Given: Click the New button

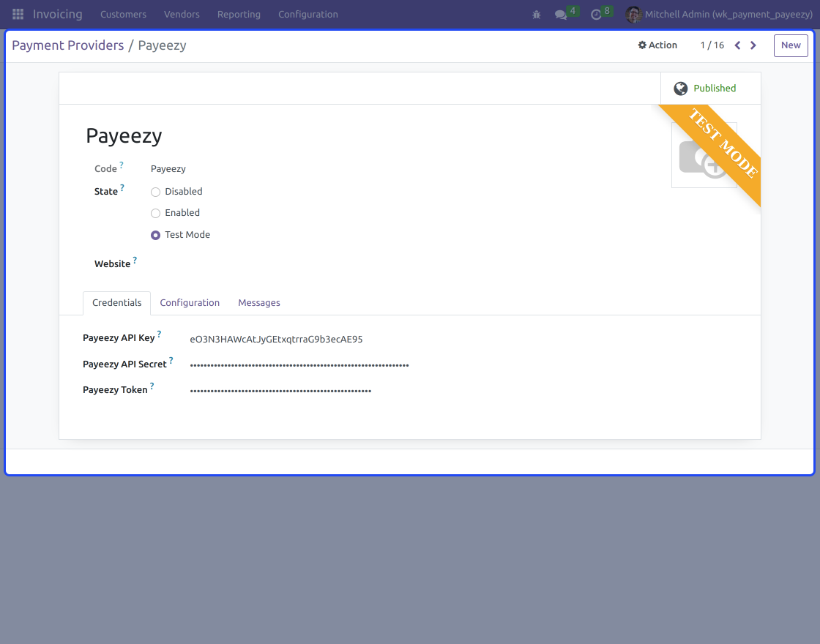Looking at the screenshot, I should (x=791, y=45).
